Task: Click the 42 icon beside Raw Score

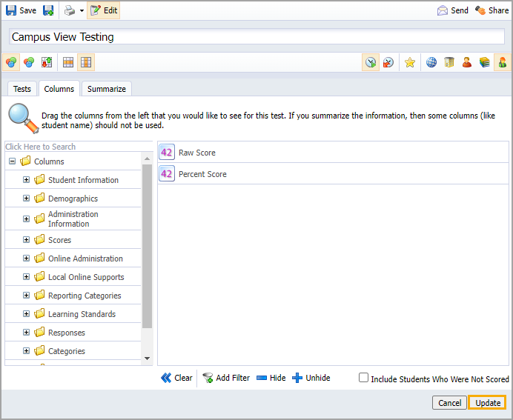Action: (167, 153)
